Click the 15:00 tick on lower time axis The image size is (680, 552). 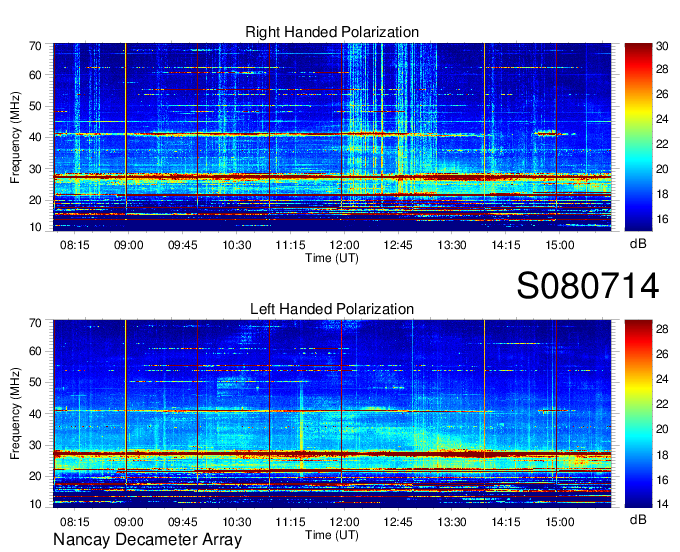coord(560,522)
